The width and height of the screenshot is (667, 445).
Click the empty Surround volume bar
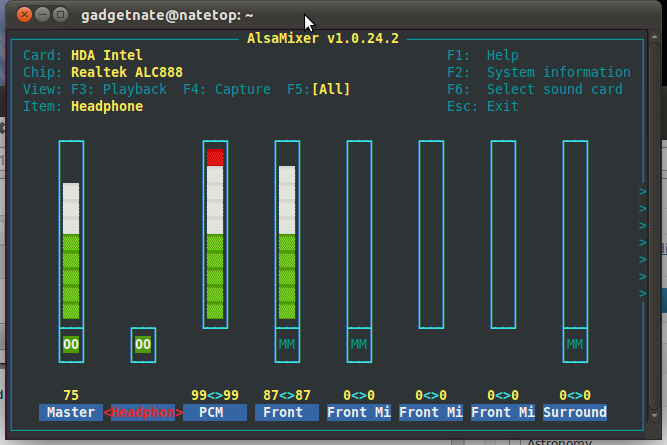coord(576,234)
